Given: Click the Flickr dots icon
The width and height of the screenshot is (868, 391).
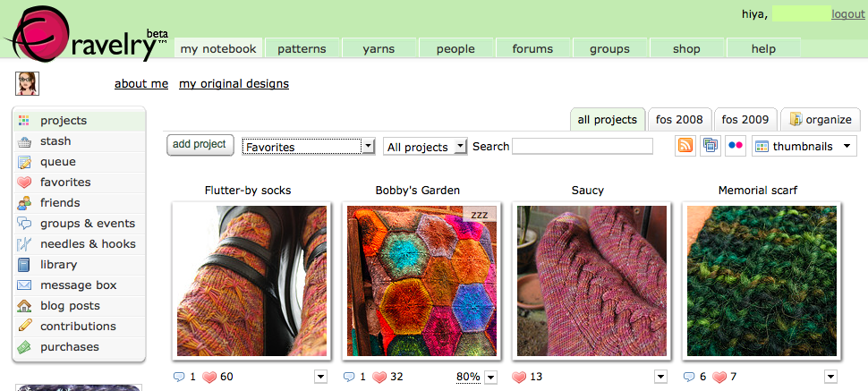Looking at the screenshot, I should click(736, 146).
